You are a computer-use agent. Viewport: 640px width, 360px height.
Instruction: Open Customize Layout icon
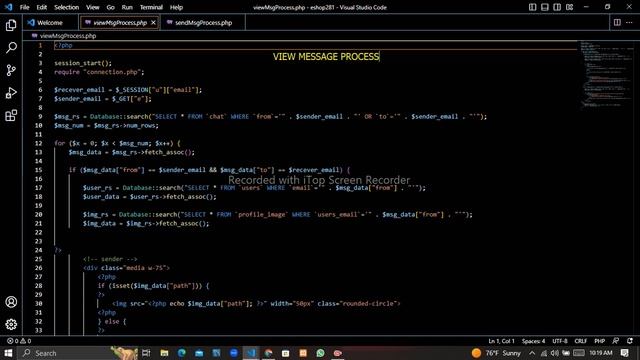[x=569, y=7]
